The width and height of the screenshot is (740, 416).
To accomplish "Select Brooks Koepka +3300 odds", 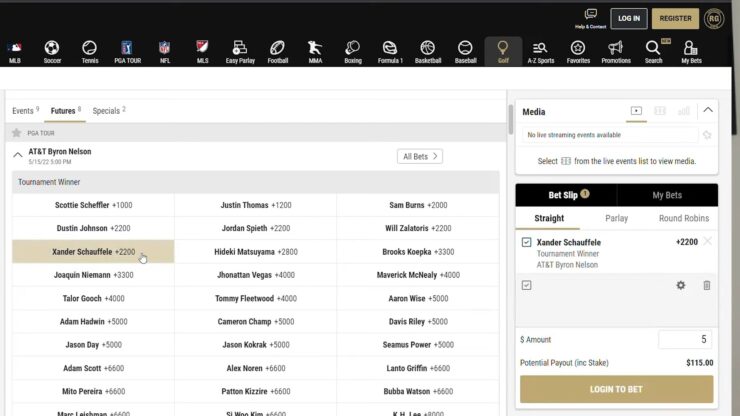I will [x=418, y=252].
